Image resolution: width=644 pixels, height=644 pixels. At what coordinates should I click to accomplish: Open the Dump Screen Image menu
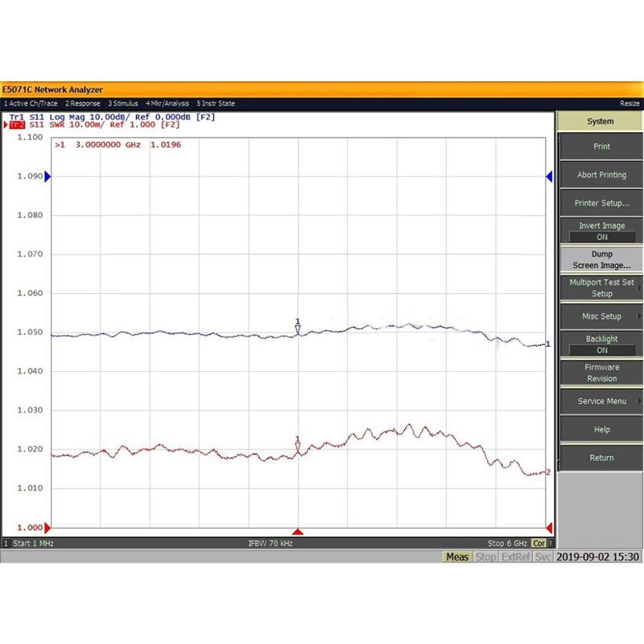[x=601, y=258]
